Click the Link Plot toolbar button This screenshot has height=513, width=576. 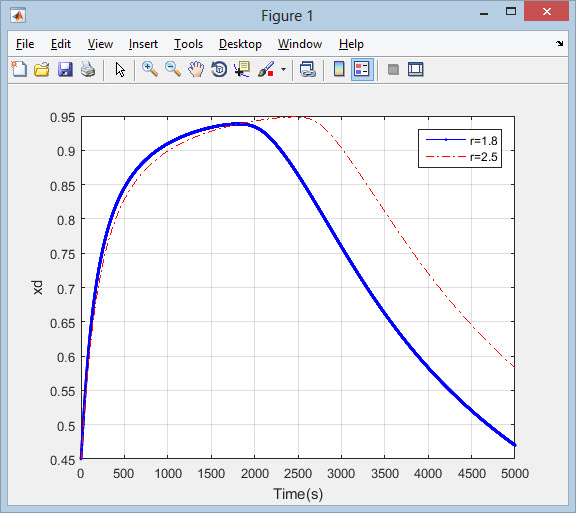click(307, 69)
